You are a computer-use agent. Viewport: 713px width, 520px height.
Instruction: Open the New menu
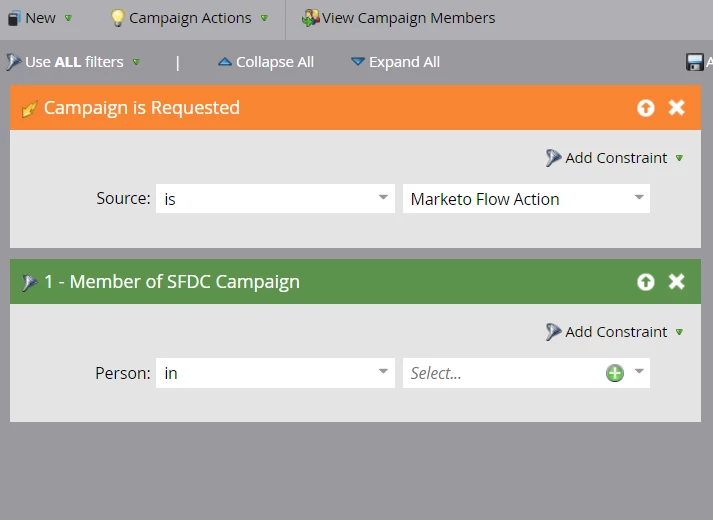point(40,18)
